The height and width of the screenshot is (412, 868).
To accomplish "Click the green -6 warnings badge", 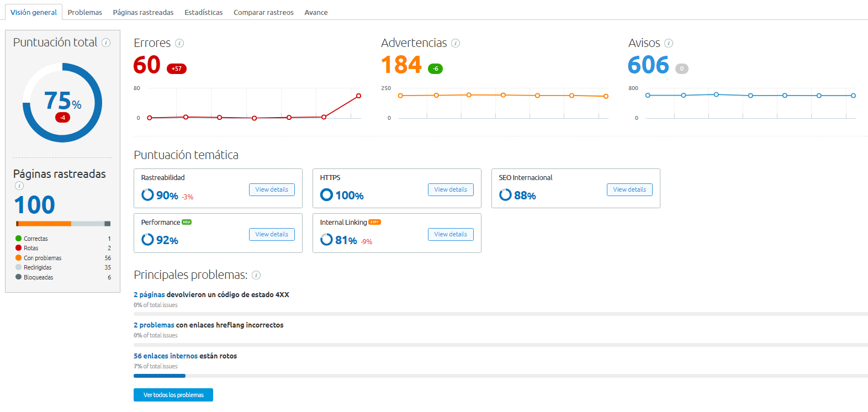I will 436,68.
